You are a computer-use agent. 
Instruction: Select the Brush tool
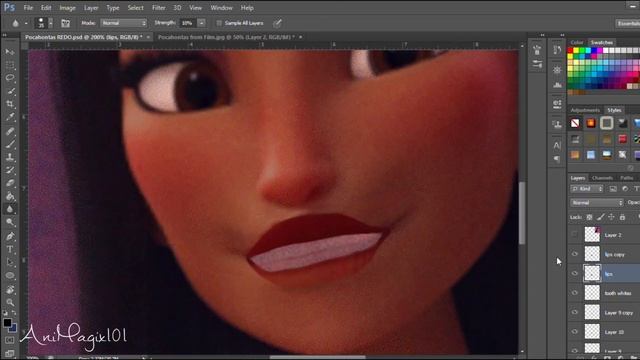10,144
